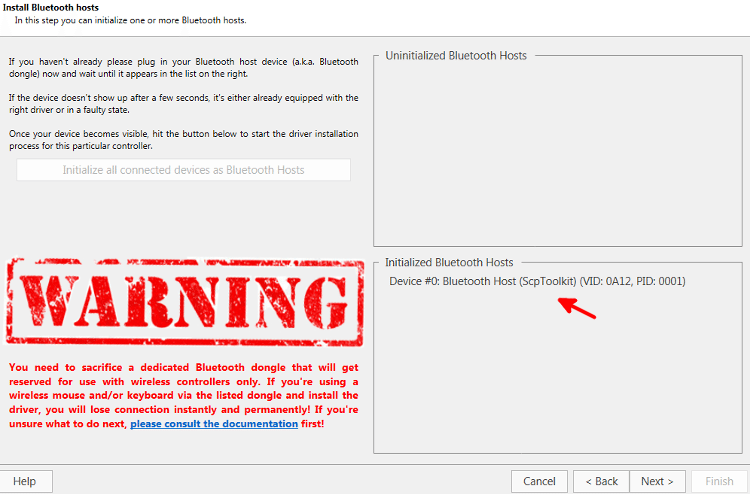Viewport: 750px width, 494px height.
Task: Click the red dedicated Bluetooth dongle warning paragraph
Action: (x=184, y=395)
